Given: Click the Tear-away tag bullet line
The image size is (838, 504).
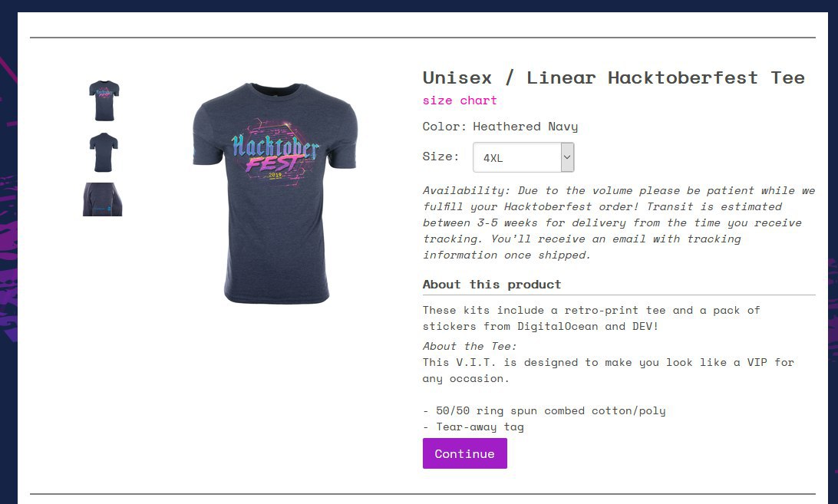Looking at the screenshot, I should pos(473,427).
